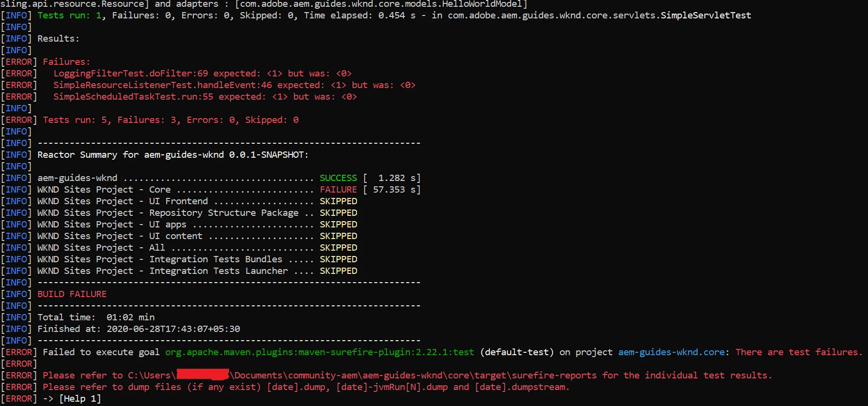
Task: Click 'HelloWorldModel' text in top line
Action: coord(481,4)
